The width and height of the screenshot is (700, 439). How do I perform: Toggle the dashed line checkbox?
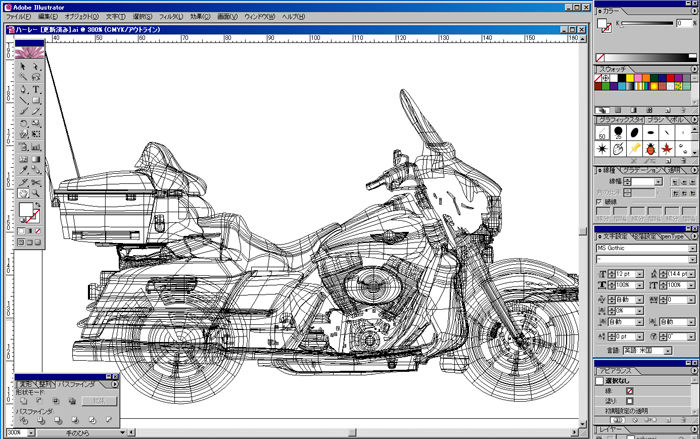(599, 202)
